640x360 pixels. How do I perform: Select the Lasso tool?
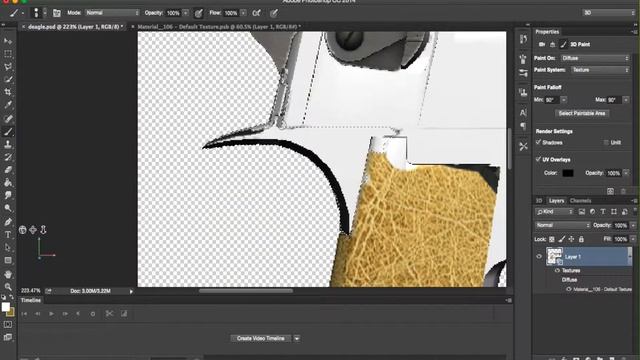pyautogui.click(x=8, y=67)
